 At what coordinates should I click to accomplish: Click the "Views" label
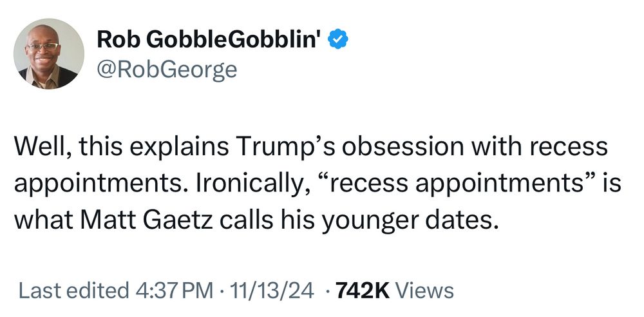[x=425, y=291]
